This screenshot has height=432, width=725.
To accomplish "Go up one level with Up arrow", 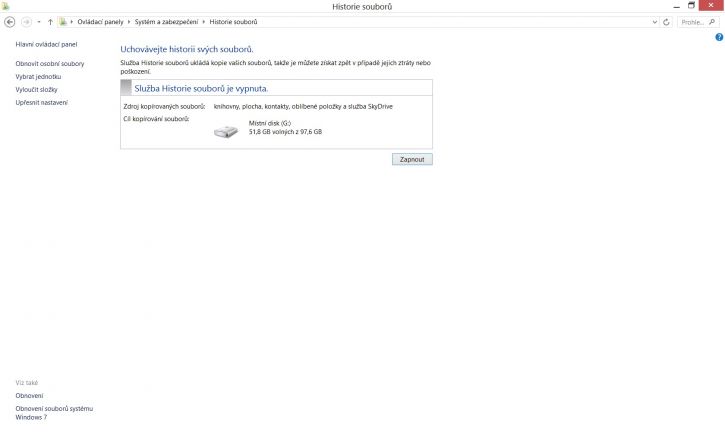I will [x=50, y=22].
